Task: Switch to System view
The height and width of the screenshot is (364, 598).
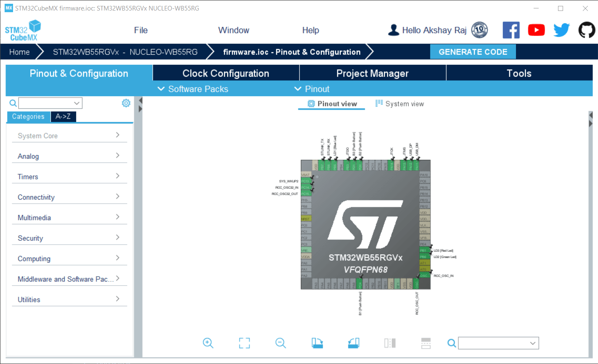Action: click(399, 104)
